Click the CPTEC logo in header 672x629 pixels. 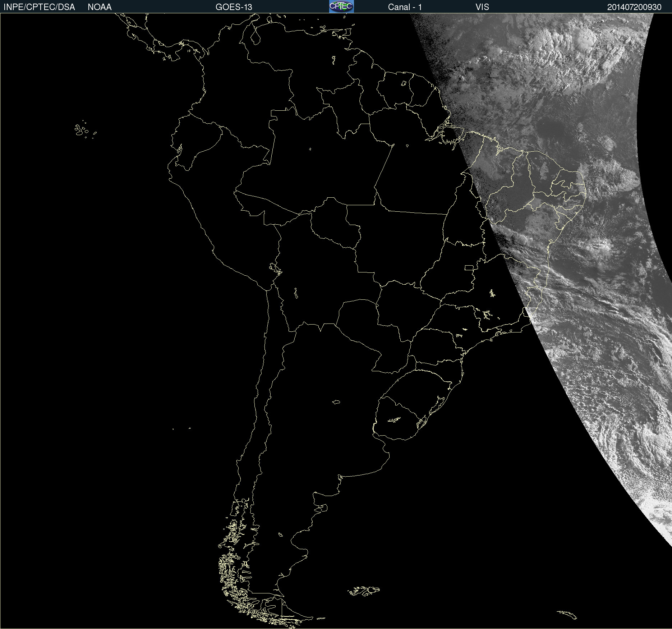(341, 6)
